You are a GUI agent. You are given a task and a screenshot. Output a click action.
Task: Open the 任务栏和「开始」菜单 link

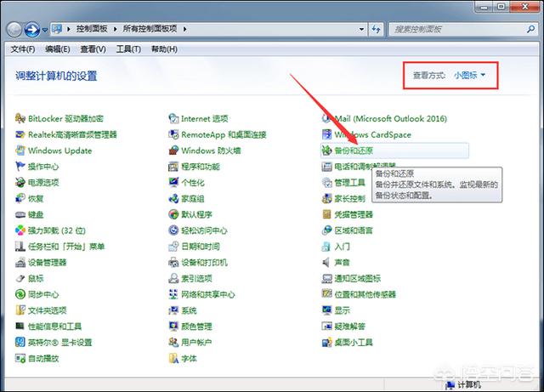[x=66, y=247]
